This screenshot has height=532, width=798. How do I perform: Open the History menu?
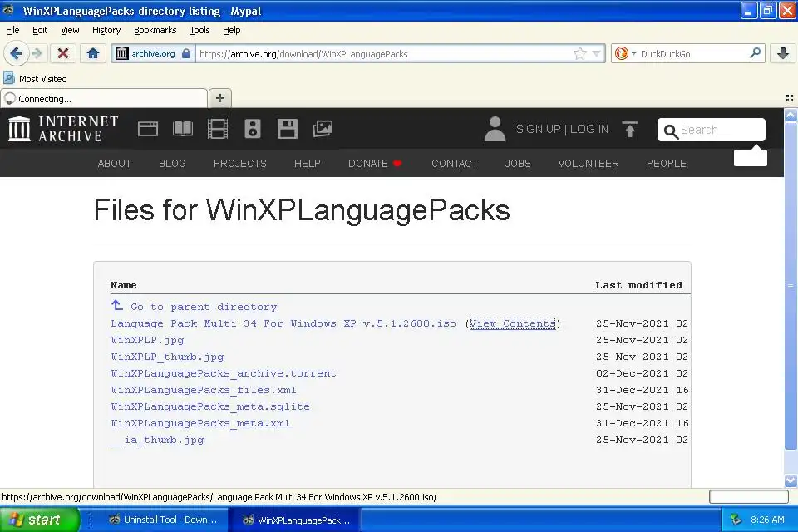106,30
